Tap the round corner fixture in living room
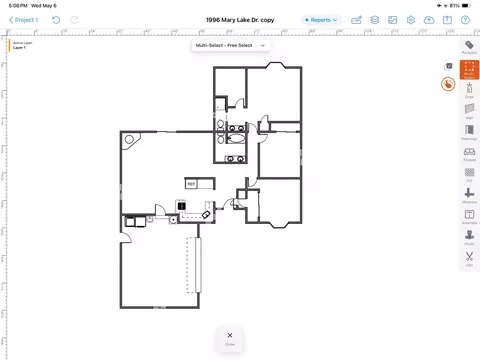This screenshot has width=480, height=360. point(129,139)
